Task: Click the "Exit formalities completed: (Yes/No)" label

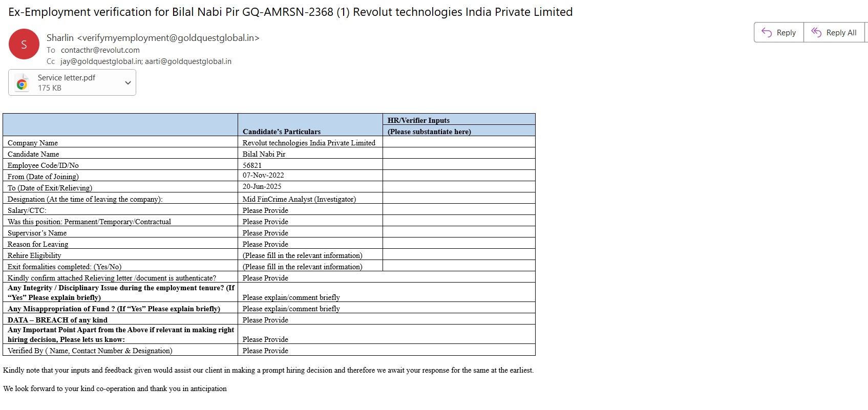Action: point(65,267)
